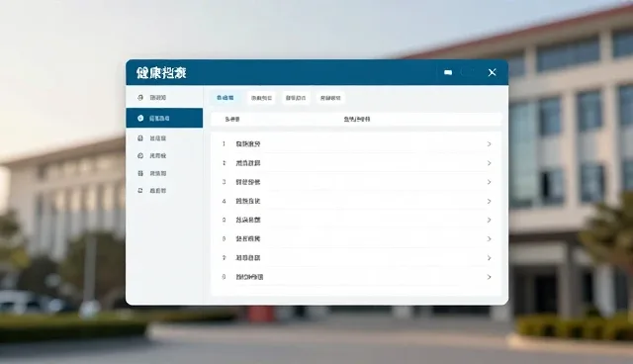Expand the second list row via its chevron
The image size is (633, 364).
tap(489, 163)
